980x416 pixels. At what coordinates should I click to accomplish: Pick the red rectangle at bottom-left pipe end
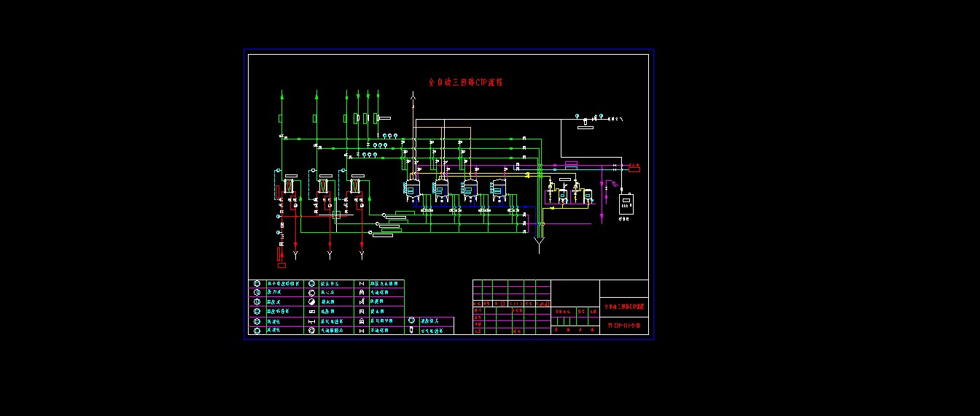click(281, 265)
